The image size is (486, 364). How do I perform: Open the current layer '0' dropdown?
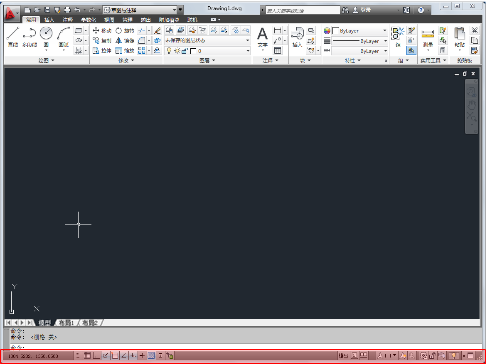tap(207, 51)
